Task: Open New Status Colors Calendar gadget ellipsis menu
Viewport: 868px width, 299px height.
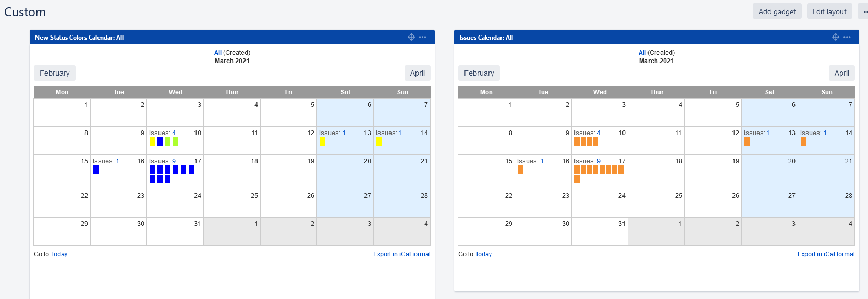Action: pos(423,37)
